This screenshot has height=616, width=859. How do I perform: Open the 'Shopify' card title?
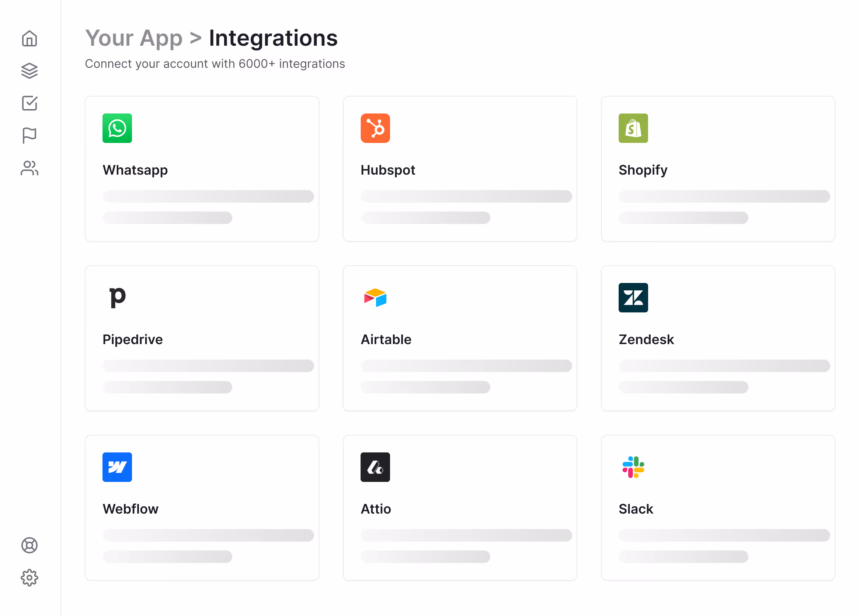click(643, 170)
